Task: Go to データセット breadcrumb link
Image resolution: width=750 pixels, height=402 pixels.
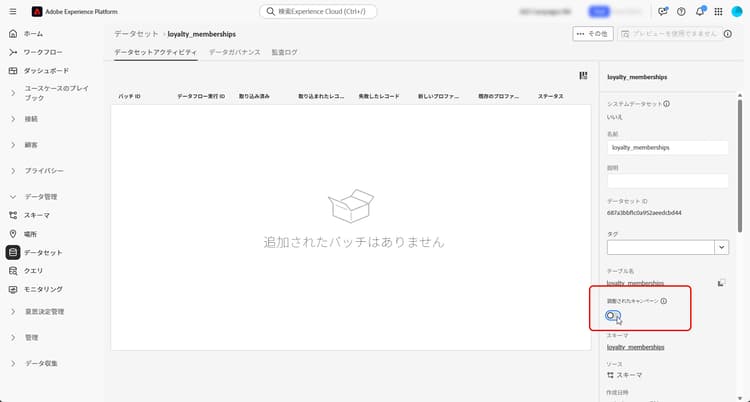Action: click(x=136, y=34)
